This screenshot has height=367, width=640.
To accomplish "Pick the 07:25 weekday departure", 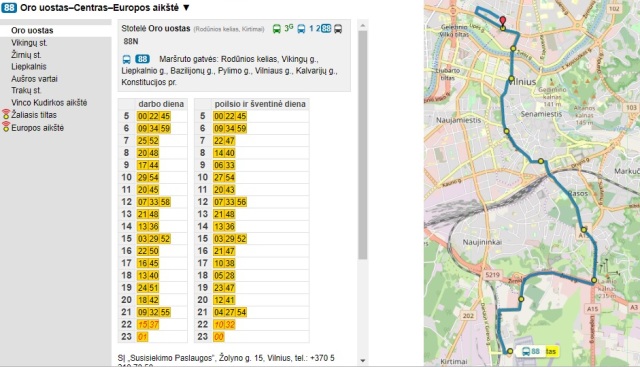I will 142,140.
